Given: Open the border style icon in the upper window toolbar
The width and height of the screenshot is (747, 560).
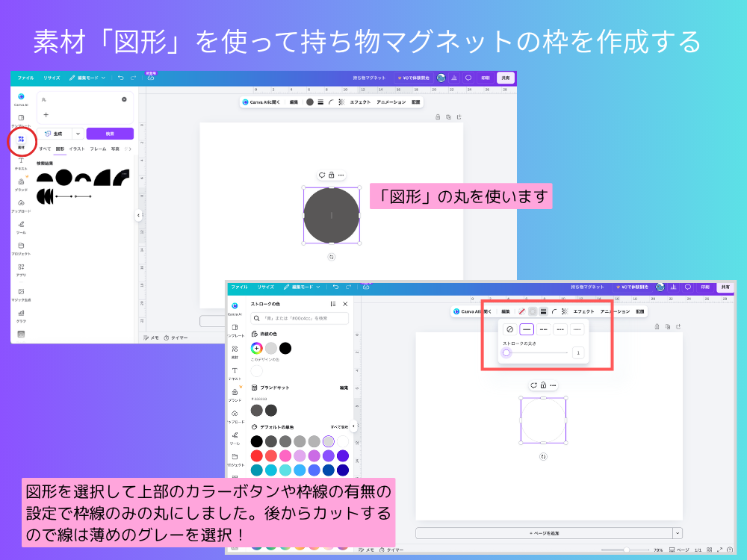Looking at the screenshot, I should pos(320,102).
